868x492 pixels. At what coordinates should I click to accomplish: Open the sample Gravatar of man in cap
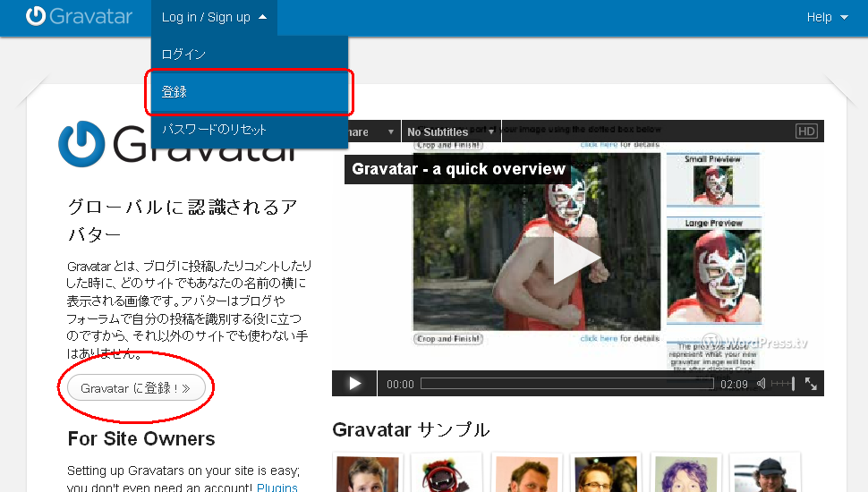765,473
